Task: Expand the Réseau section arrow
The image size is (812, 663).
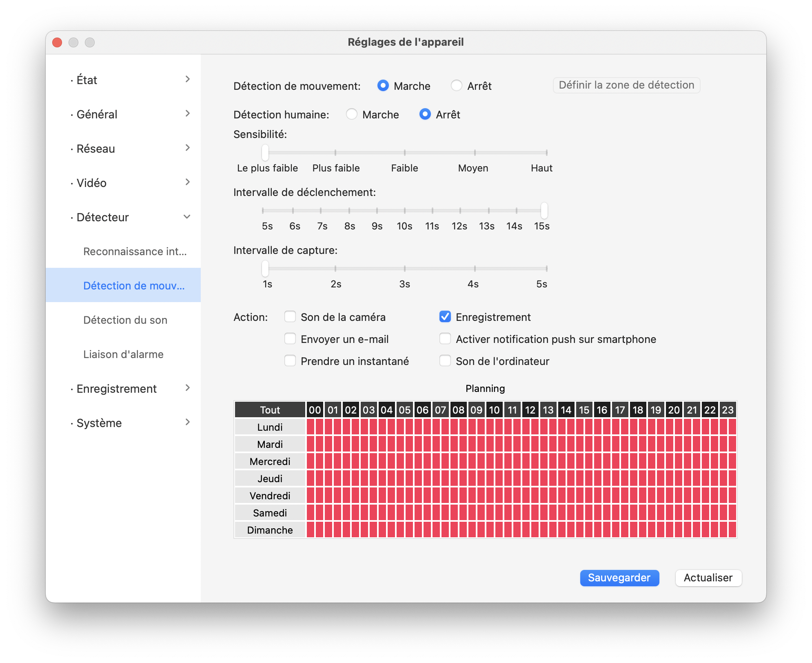Action: point(187,148)
